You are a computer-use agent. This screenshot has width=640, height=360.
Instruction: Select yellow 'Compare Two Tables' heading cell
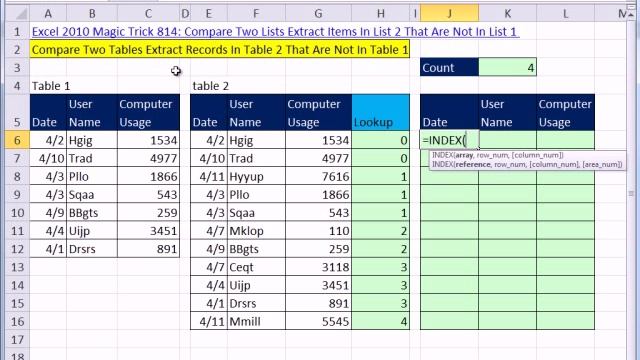coord(220,50)
